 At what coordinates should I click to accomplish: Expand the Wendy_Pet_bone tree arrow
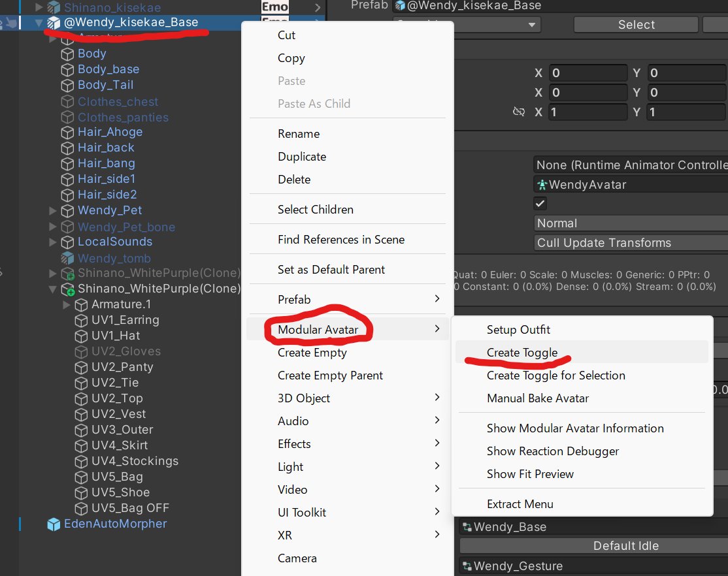click(53, 227)
